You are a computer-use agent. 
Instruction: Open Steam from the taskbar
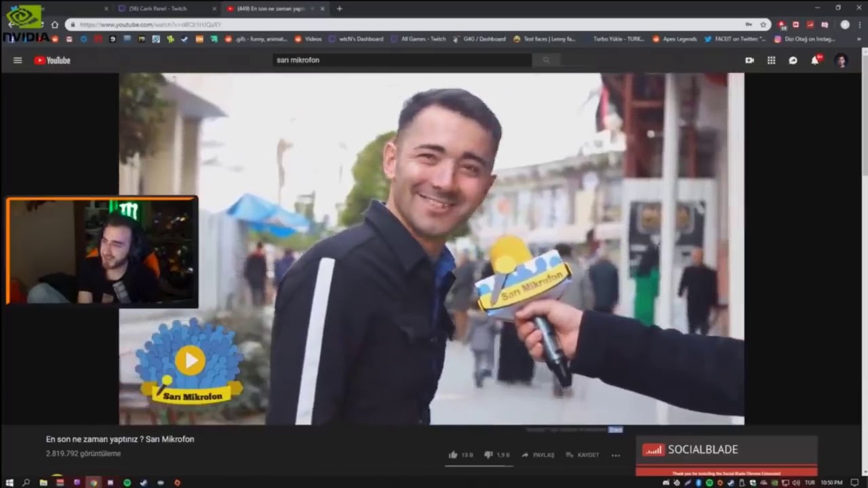pyautogui.click(x=143, y=483)
